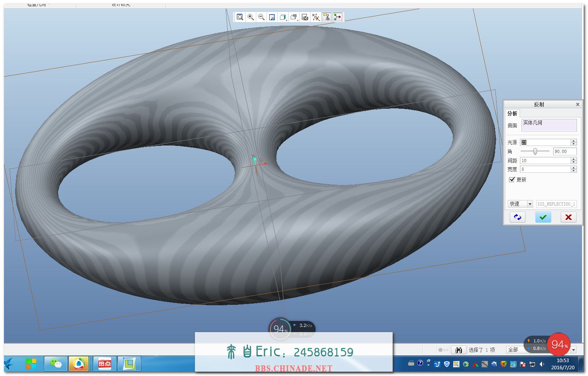Viewport: 588px width, 376px height.
Task: Click the 选择了 1 项 status text
Action: (482, 350)
